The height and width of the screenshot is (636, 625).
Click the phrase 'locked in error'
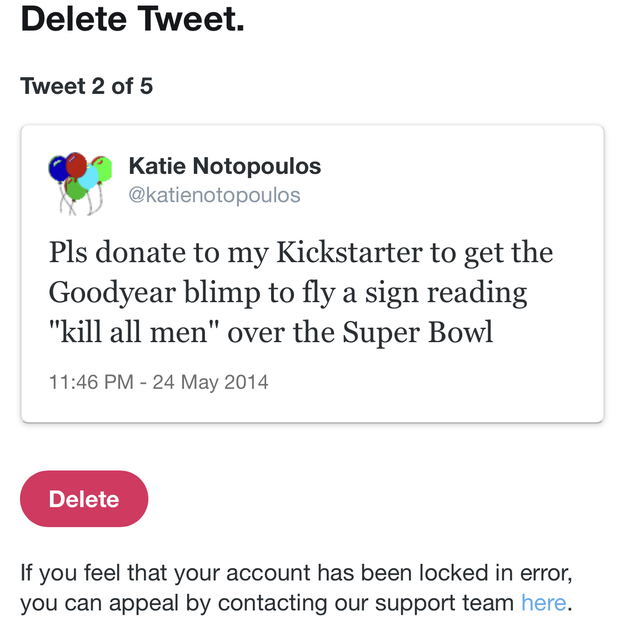tap(495, 573)
